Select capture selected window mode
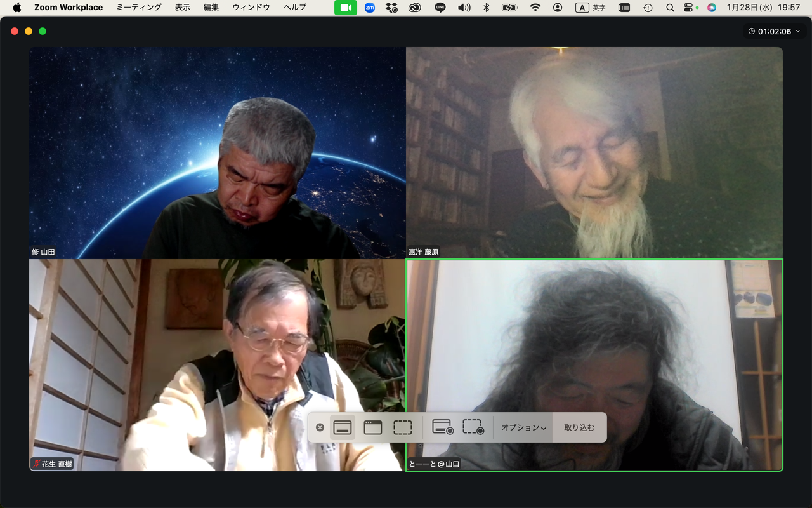Viewport: 812px width, 508px height. point(373,427)
